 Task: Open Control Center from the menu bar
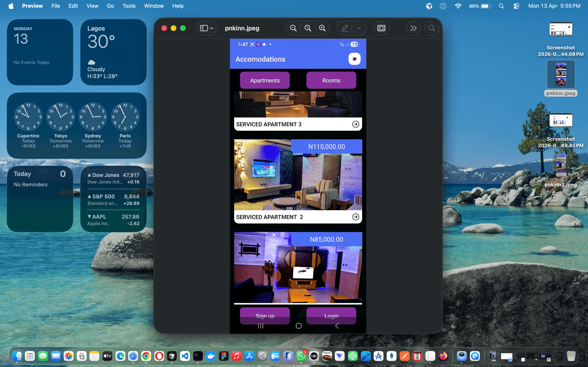tap(516, 6)
